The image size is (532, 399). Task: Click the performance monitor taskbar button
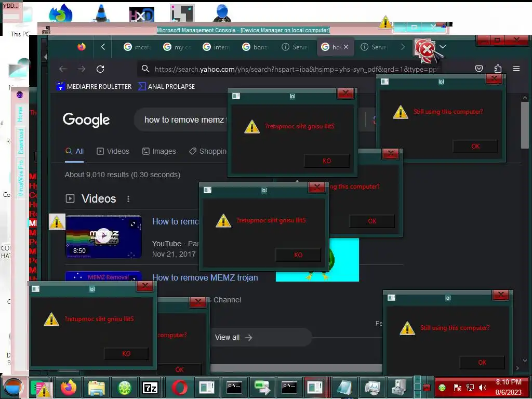(x=372, y=387)
